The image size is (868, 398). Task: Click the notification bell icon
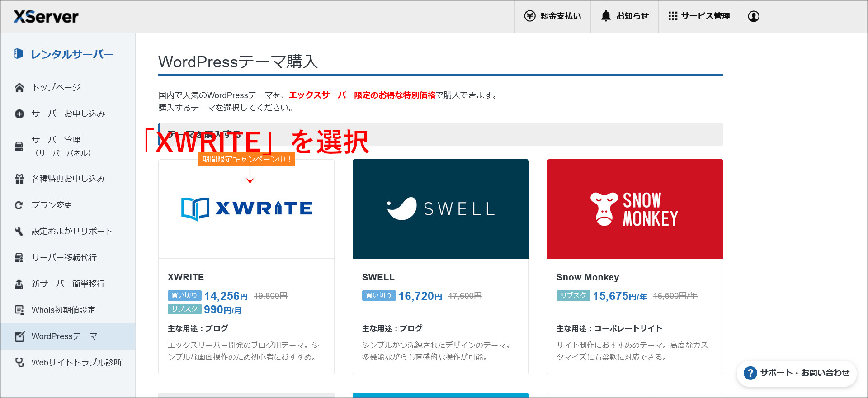pos(606,16)
